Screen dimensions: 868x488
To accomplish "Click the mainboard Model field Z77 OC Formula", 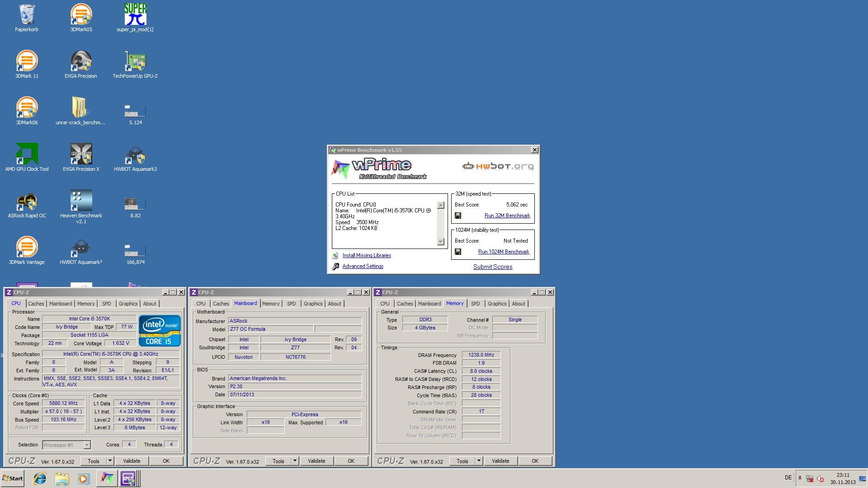I will 270,329.
